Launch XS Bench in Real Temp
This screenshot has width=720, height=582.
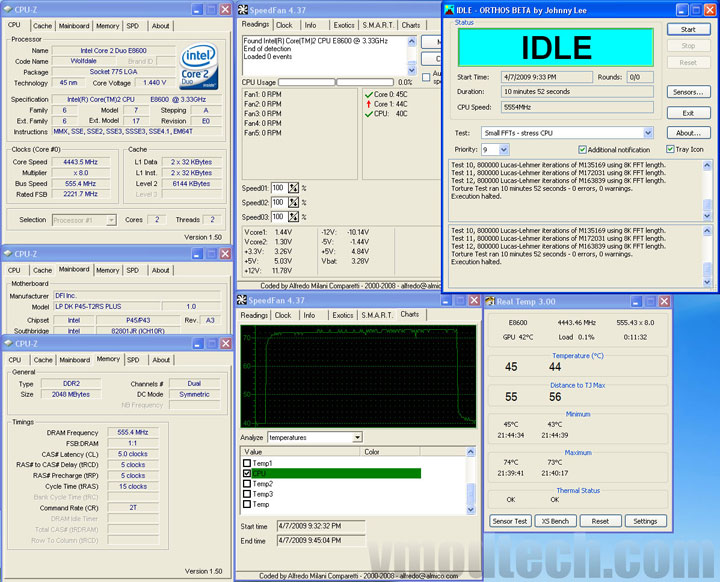[x=555, y=521]
